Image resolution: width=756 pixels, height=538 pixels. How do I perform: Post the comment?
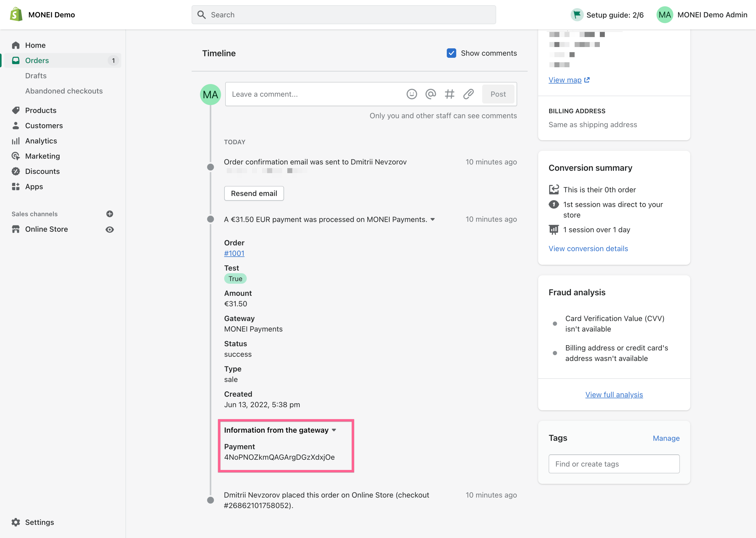(498, 94)
